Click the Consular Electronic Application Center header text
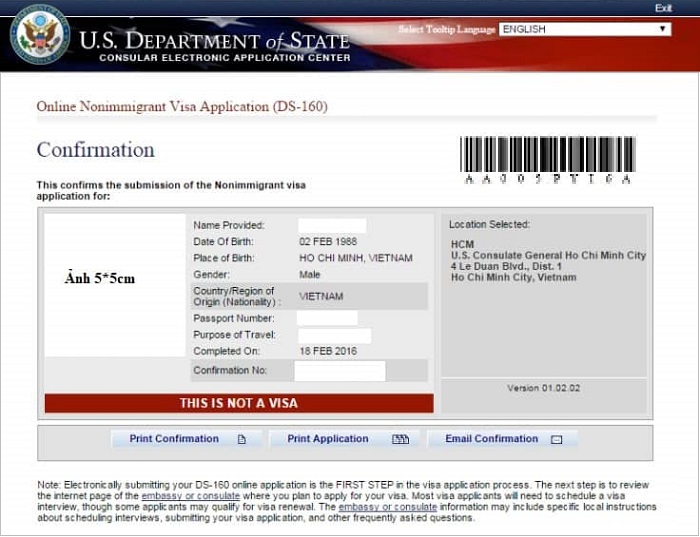This screenshot has height=537, width=700. [x=225, y=58]
